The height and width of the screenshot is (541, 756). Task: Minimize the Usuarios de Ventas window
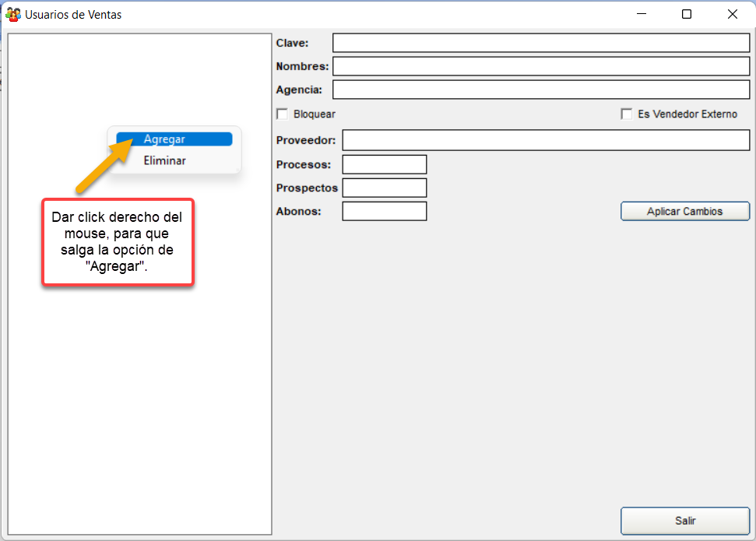pyautogui.click(x=642, y=14)
